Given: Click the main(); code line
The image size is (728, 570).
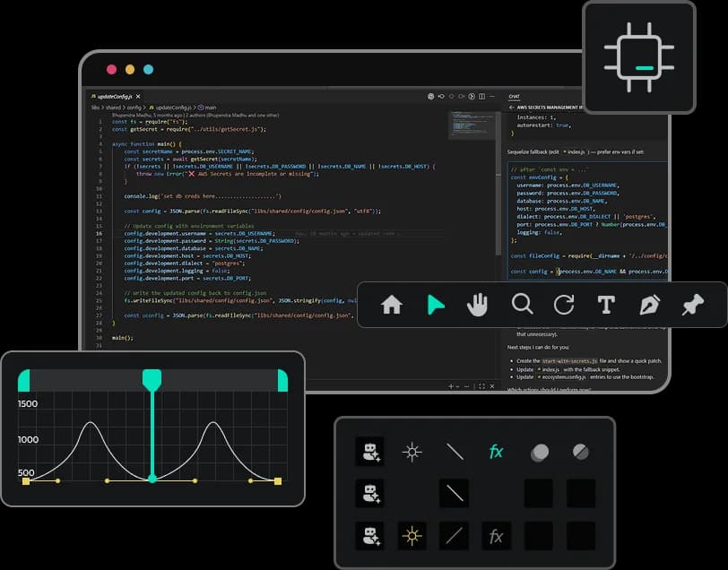Looking at the screenshot, I should tap(123, 338).
